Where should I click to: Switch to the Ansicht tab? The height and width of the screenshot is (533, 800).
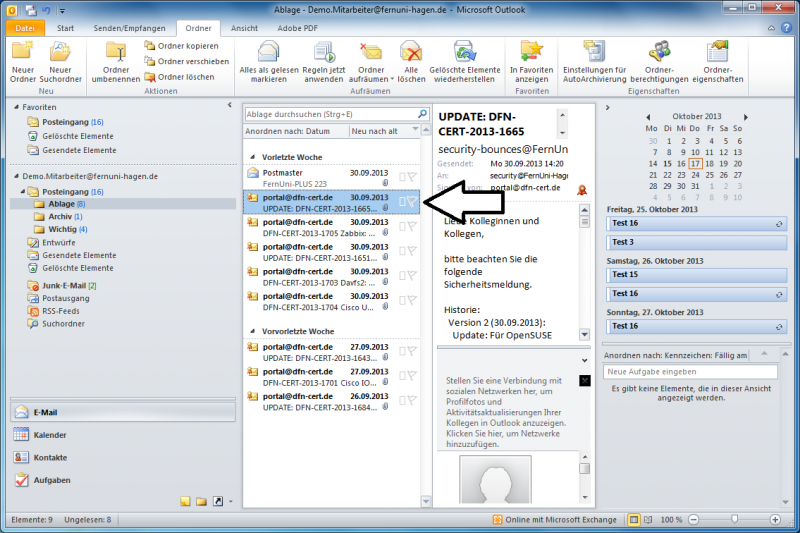click(x=244, y=28)
